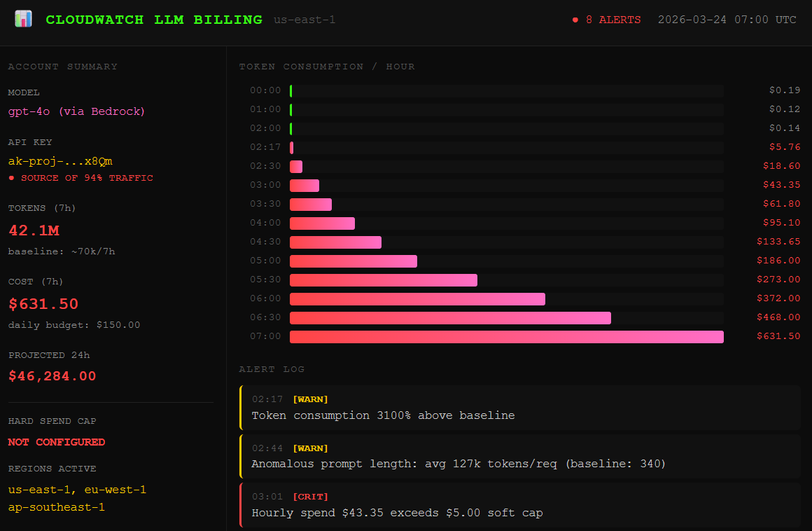812x531 pixels.
Task: Click the 05:30 consumption bar
Action: (x=383, y=280)
